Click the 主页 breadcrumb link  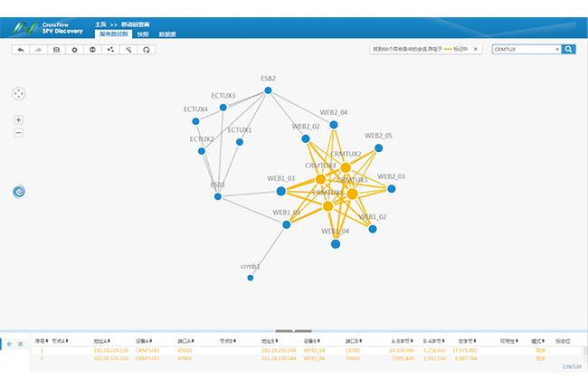[x=100, y=24]
